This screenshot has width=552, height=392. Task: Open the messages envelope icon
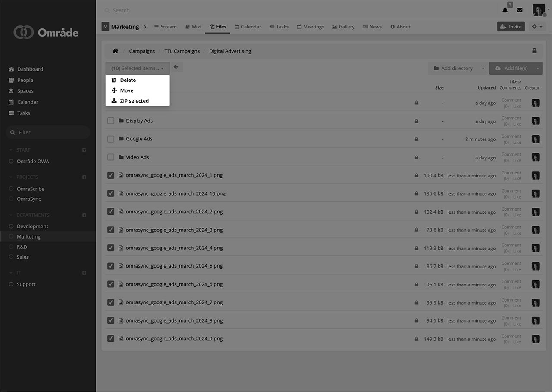click(x=520, y=10)
